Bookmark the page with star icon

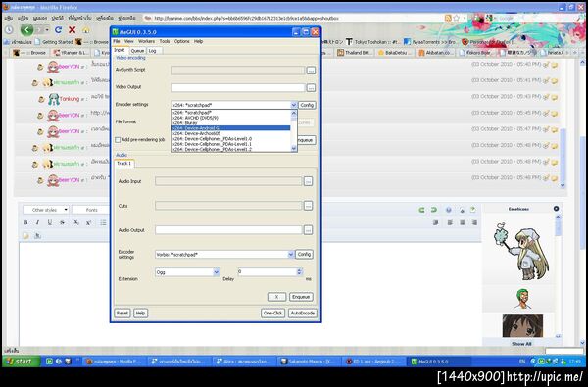457,18
